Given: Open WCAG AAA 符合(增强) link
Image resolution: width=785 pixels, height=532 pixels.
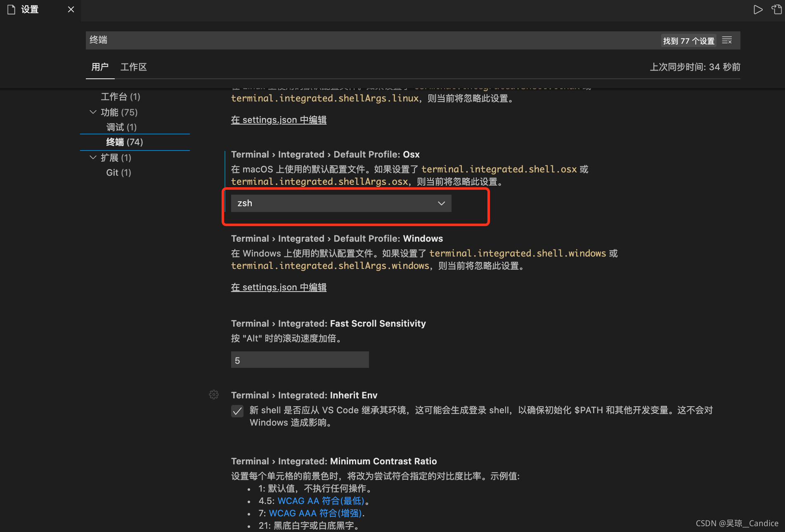Looking at the screenshot, I should (x=315, y=513).
